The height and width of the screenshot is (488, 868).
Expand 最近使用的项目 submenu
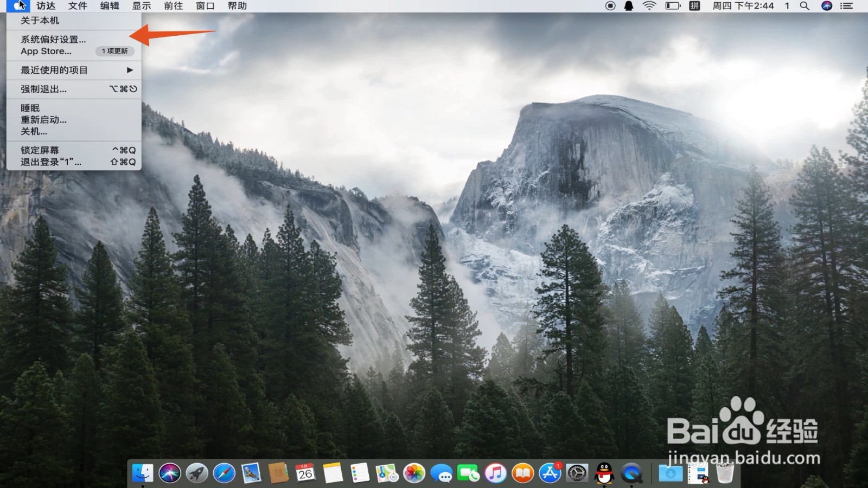point(74,70)
